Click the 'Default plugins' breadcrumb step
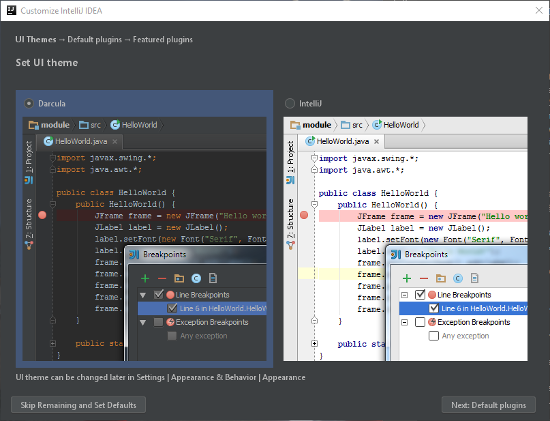The width and height of the screenshot is (550, 421). tap(95, 39)
